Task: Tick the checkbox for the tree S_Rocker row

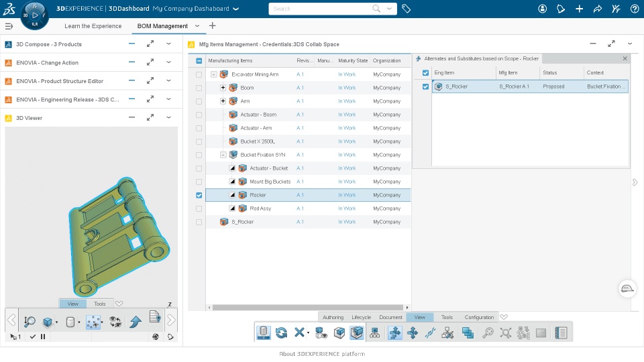Action: tap(199, 222)
